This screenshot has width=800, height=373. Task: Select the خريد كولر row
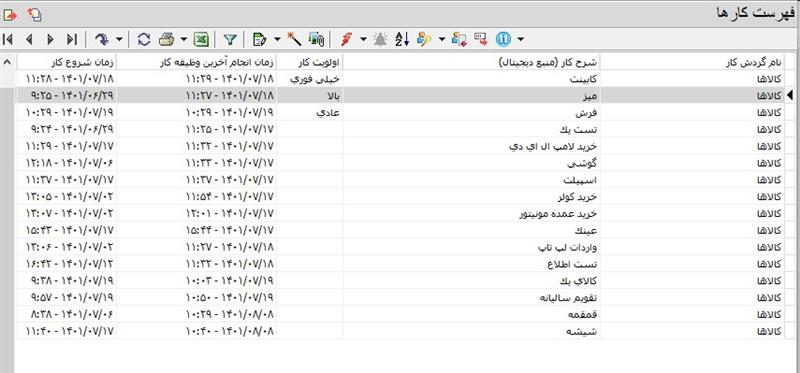(400, 196)
